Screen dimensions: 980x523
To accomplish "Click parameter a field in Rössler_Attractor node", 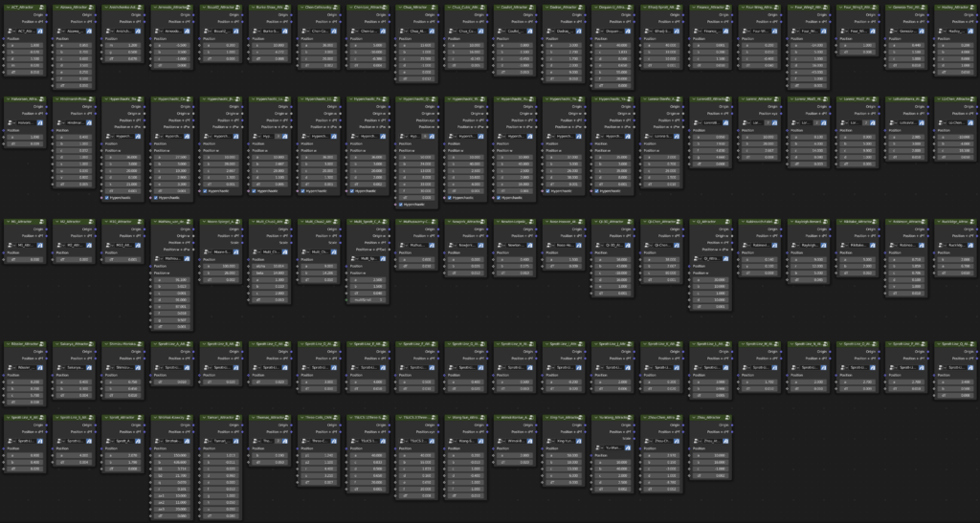I will click(x=25, y=381).
